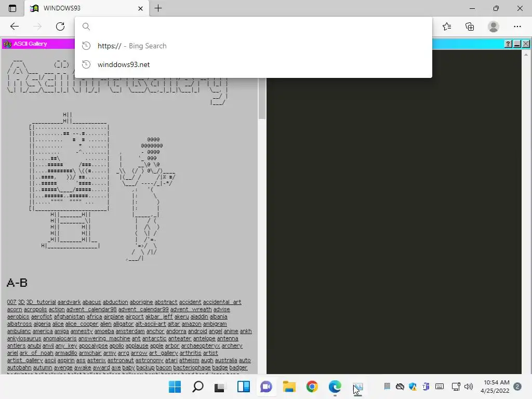This screenshot has height=399, width=532.
Task: Launch Google Chrome from the taskbar
Action: pyautogui.click(x=312, y=387)
